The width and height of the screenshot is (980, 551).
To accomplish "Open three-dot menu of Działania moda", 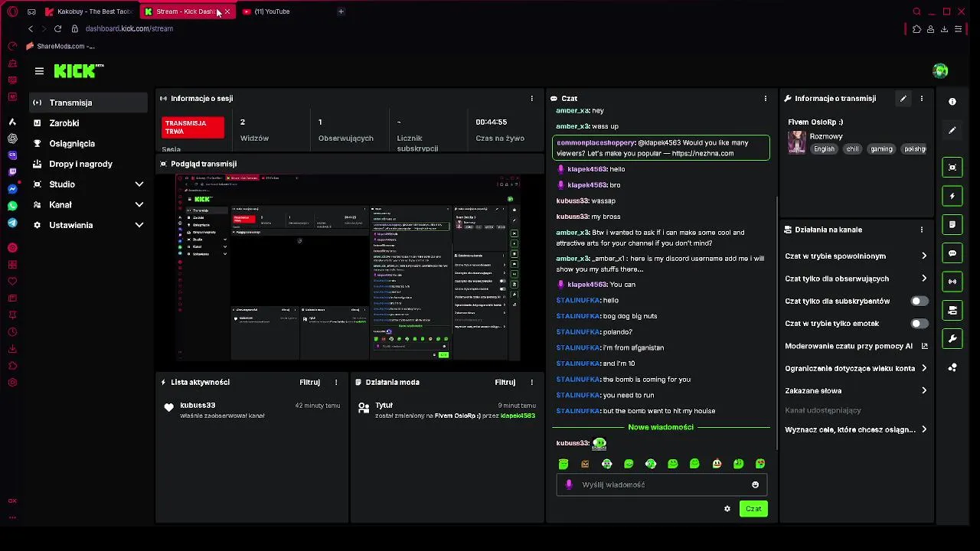I will (532, 382).
